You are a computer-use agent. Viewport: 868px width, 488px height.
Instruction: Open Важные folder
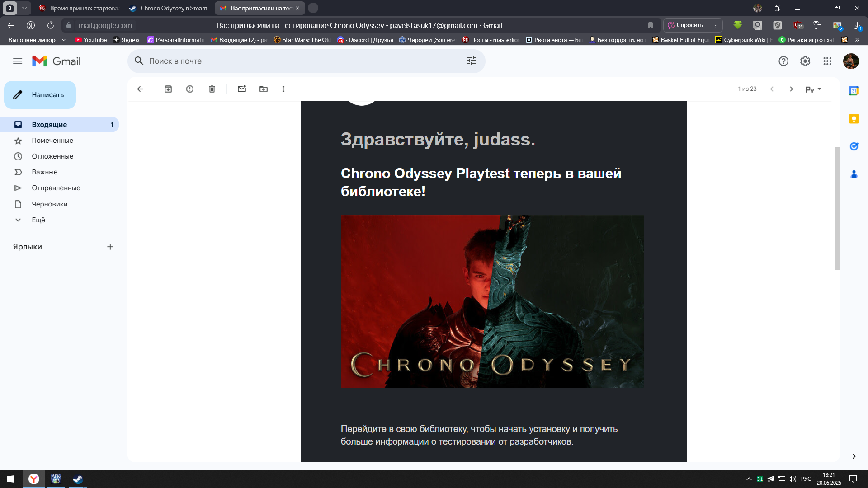click(x=60, y=172)
